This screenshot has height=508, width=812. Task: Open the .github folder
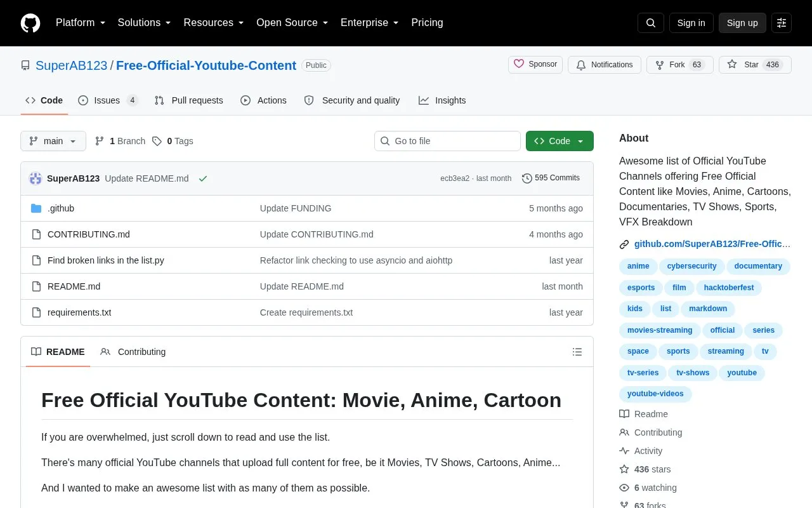point(61,208)
